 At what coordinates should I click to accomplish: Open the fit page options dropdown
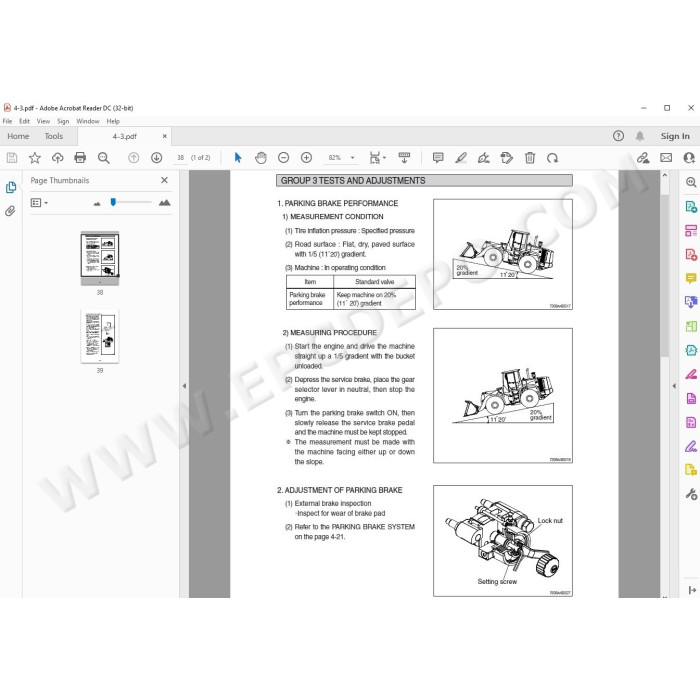pos(378,158)
